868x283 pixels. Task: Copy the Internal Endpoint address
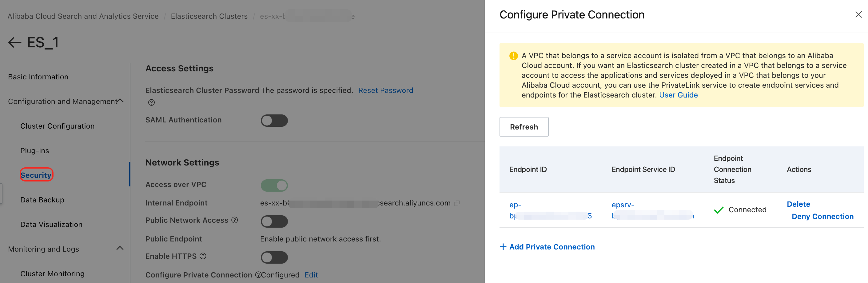[x=457, y=203]
